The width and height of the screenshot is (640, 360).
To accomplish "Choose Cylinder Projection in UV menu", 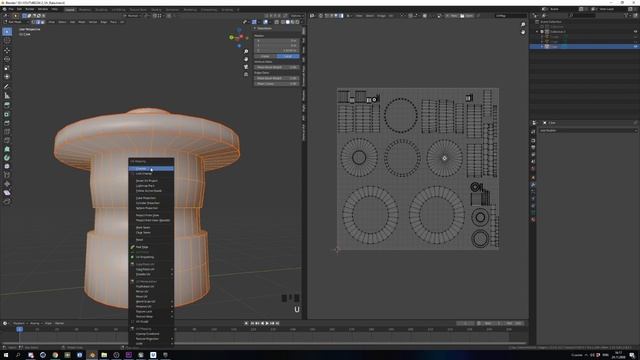I will tap(151, 203).
